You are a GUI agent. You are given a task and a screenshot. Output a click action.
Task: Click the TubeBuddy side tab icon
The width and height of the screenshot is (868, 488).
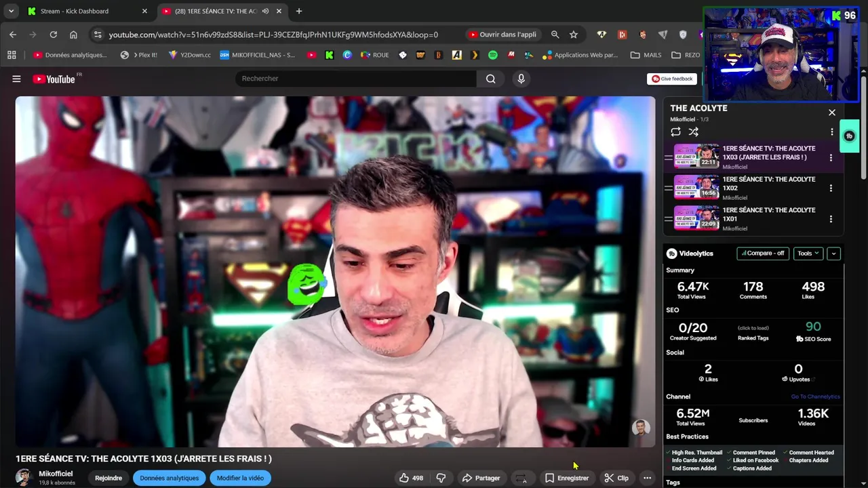pos(849,136)
